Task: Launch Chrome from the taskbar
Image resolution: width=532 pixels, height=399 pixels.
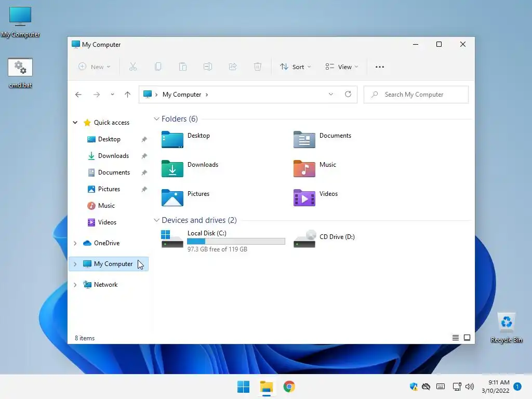Action: [x=289, y=387]
